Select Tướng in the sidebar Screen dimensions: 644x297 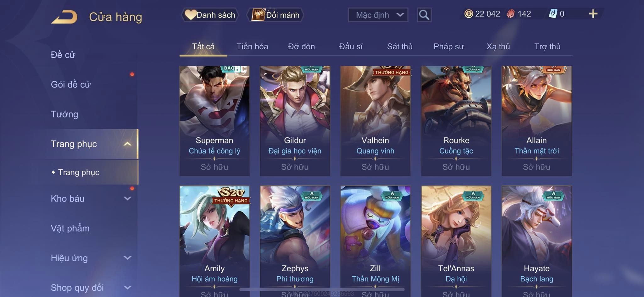tap(64, 114)
